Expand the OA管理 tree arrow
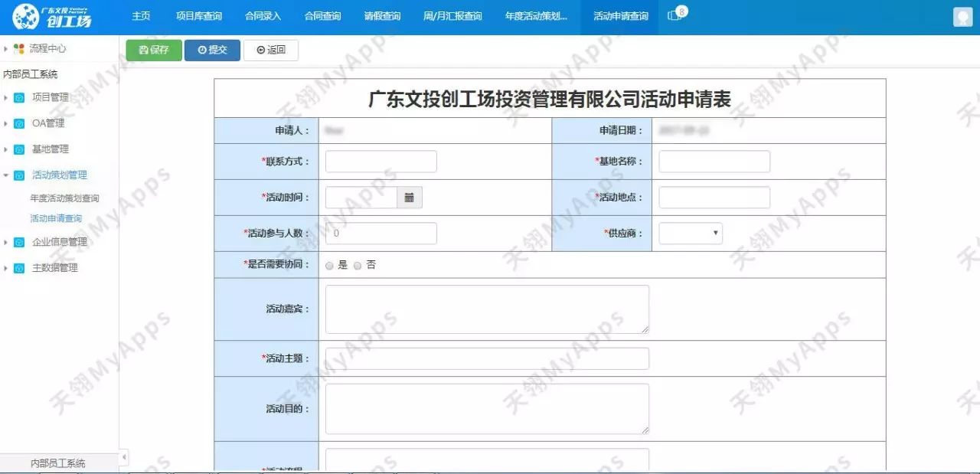 (x=6, y=123)
